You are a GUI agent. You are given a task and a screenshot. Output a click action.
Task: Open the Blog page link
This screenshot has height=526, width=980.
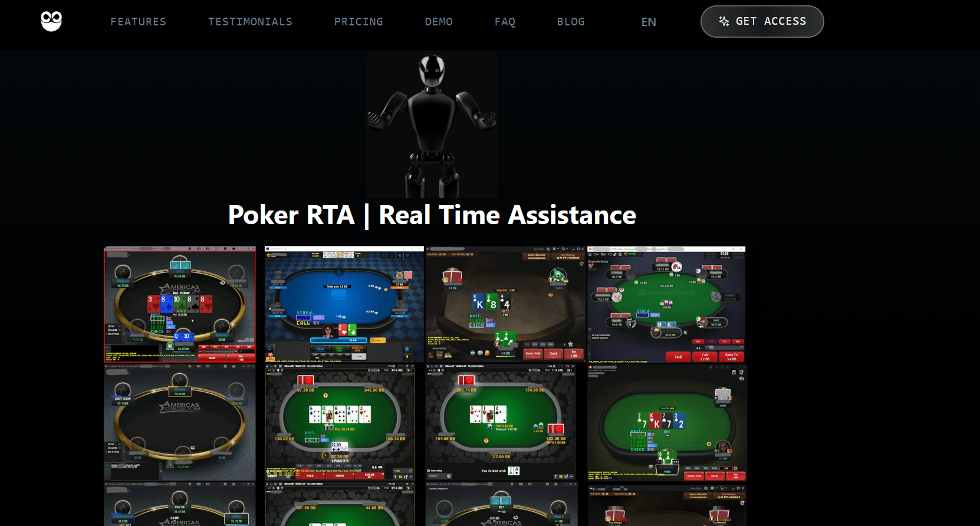[571, 22]
